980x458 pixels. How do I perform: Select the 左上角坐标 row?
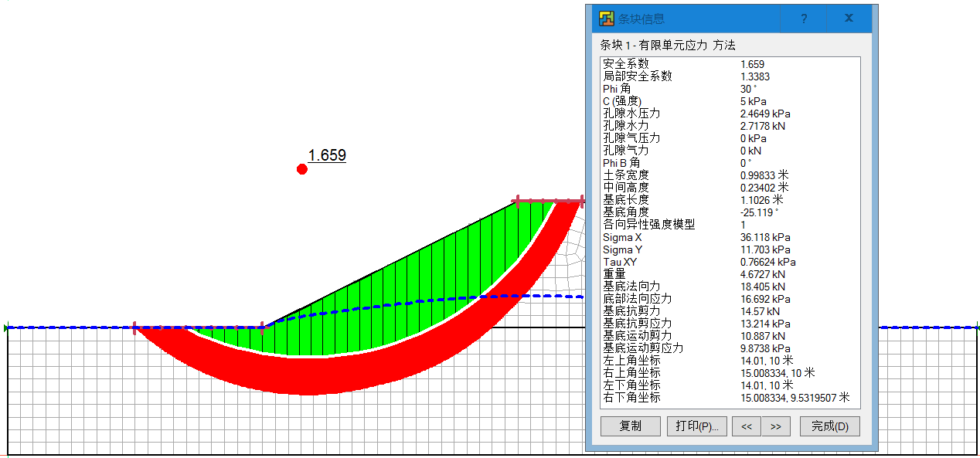(x=730, y=361)
